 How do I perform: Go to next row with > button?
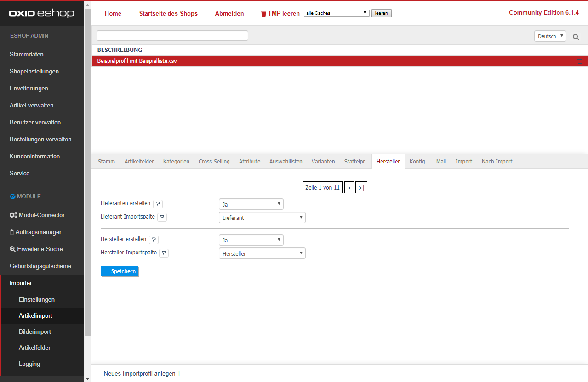(x=349, y=187)
